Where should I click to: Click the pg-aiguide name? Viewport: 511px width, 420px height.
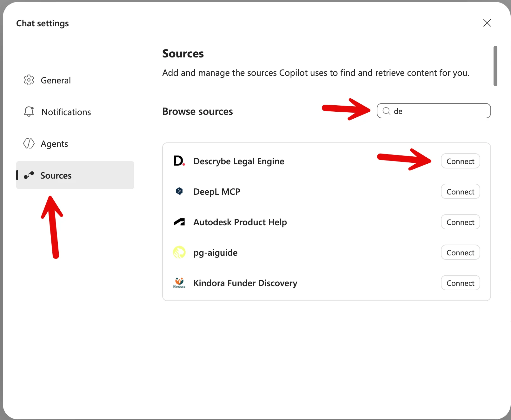coord(216,253)
